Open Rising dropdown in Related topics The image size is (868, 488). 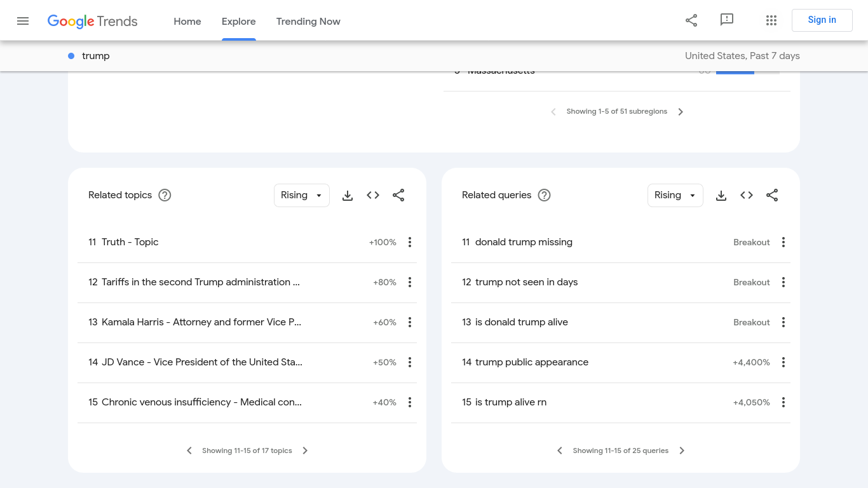[x=302, y=196]
